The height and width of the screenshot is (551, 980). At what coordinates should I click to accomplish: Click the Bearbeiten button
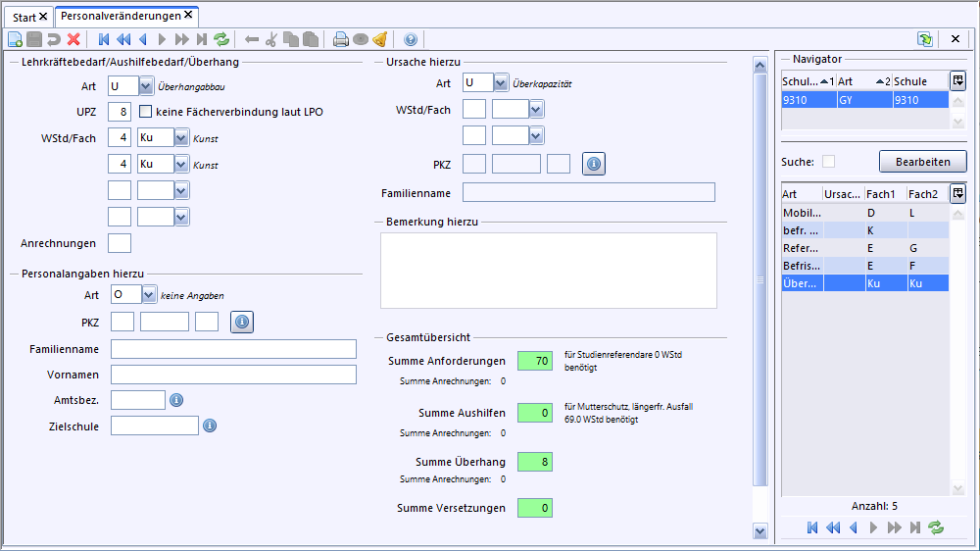point(922,161)
